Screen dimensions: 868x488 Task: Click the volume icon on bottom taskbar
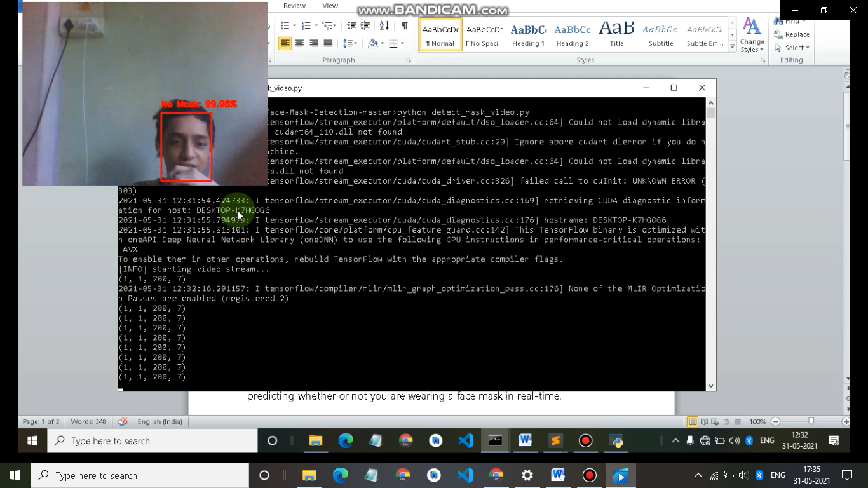pos(743,475)
